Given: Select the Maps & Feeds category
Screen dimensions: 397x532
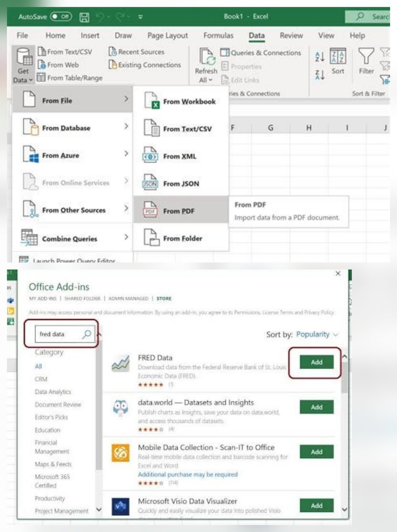Looking at the screenshot, I should 53,464.
